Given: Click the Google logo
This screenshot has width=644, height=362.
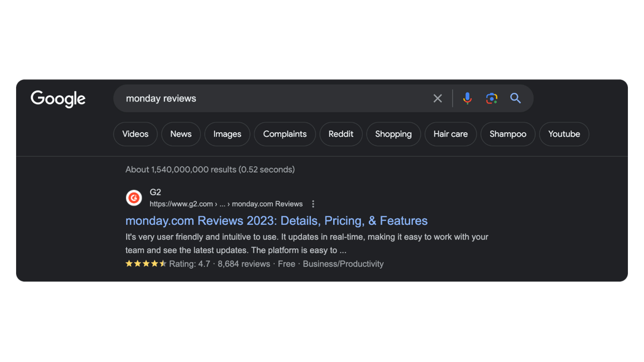Looking at the screenshot, I should (58, 99).
